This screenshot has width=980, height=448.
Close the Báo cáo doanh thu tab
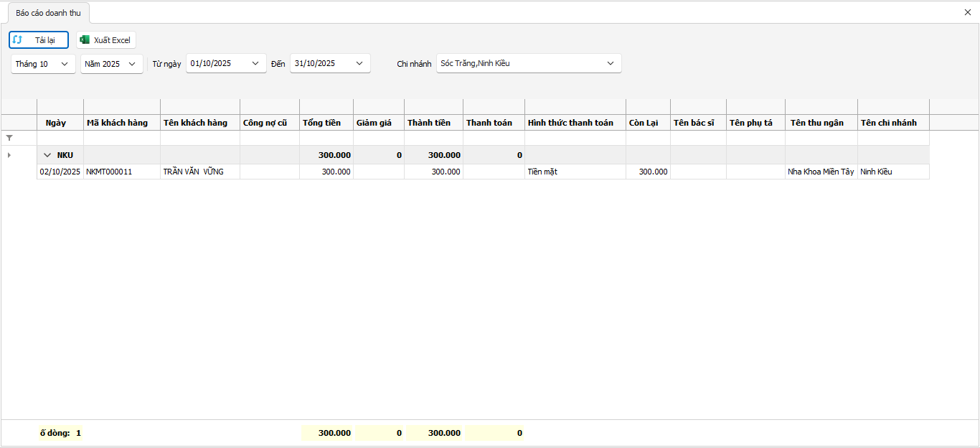pyautogui.click(x=968, y=12)
